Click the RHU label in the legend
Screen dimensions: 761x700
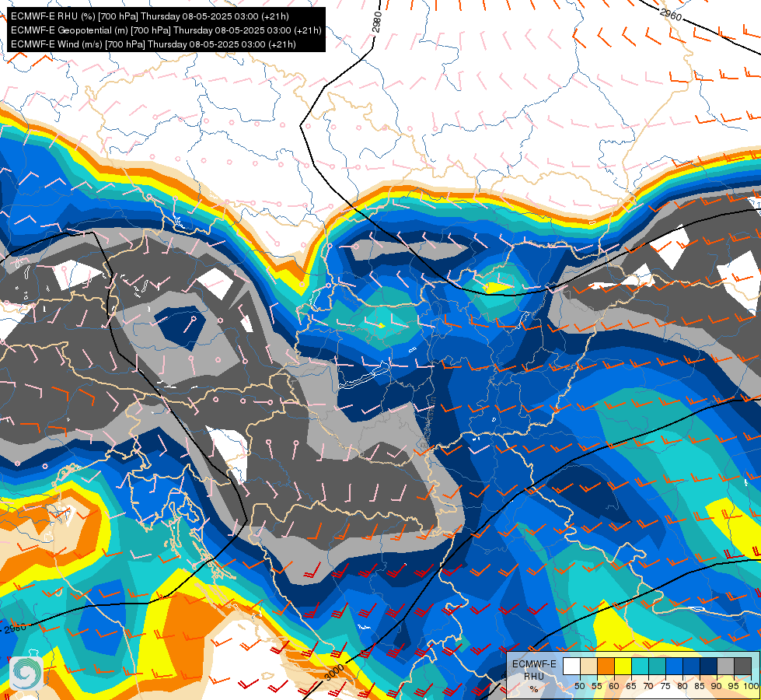(x=534, y=676)
